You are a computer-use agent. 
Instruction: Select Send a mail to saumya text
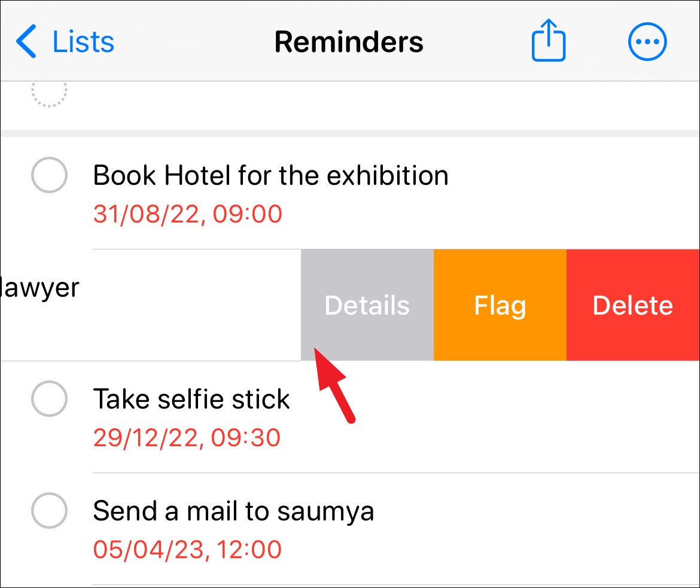coord(233,511)
